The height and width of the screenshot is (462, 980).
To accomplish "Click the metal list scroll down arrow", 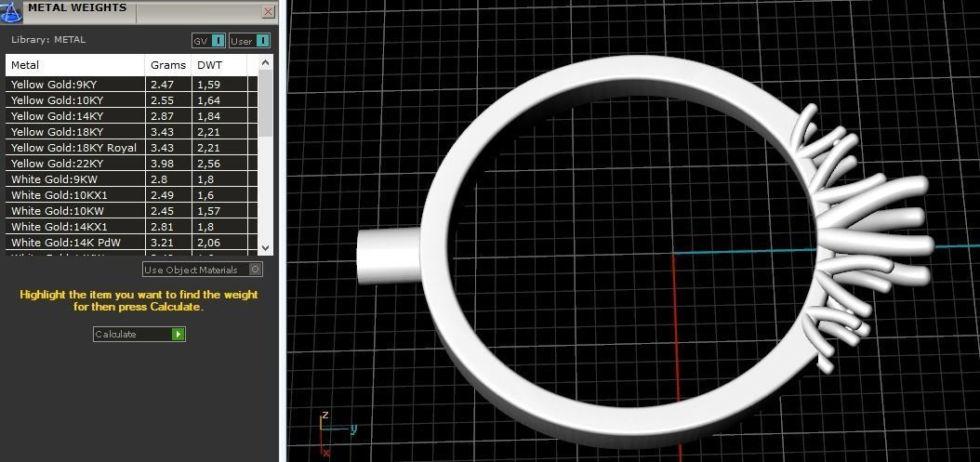I will (x=265, y=247).
